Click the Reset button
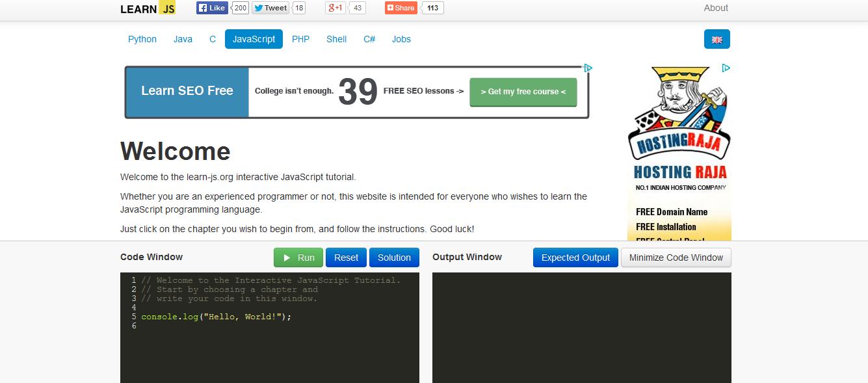The image size is (868, 383). [x=346, y=257]
